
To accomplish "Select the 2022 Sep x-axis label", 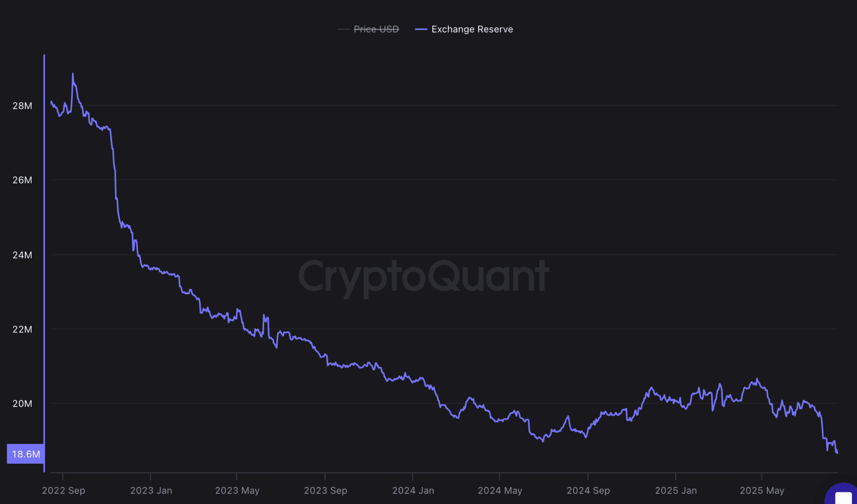I will pyautogui.click(x=63, y=491).
